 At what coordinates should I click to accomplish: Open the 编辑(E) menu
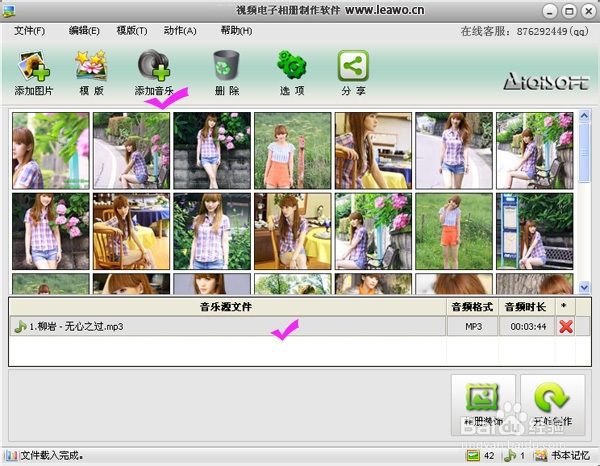(84, 31)
